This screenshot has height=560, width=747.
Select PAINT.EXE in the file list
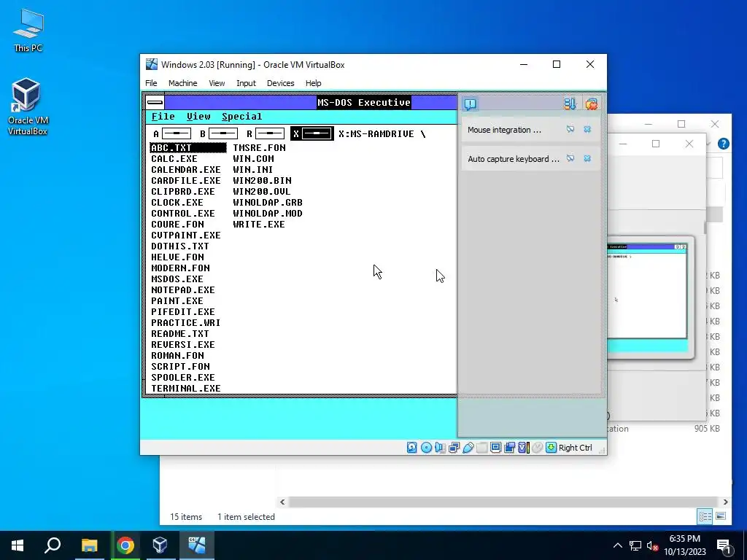pyautogui.click(x=177, y=301)
